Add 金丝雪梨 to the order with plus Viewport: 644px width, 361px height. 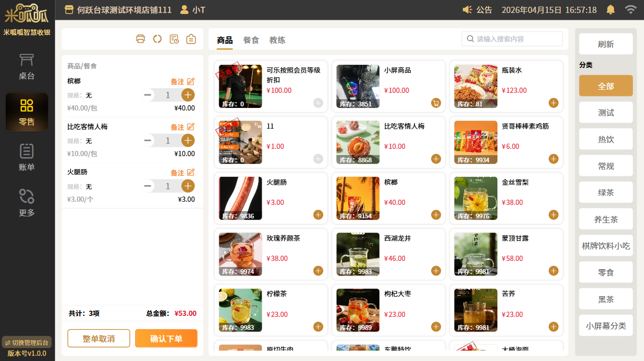[553, 215]
